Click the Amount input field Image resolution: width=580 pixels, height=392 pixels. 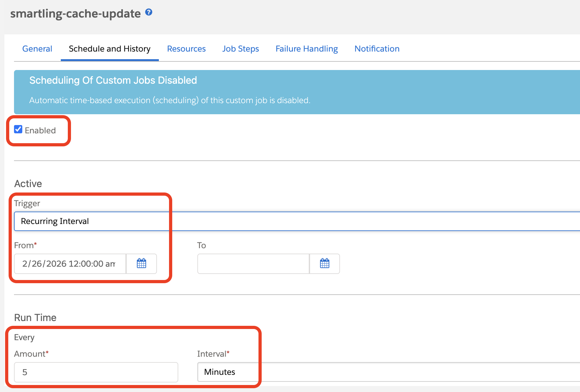[96, 372]
